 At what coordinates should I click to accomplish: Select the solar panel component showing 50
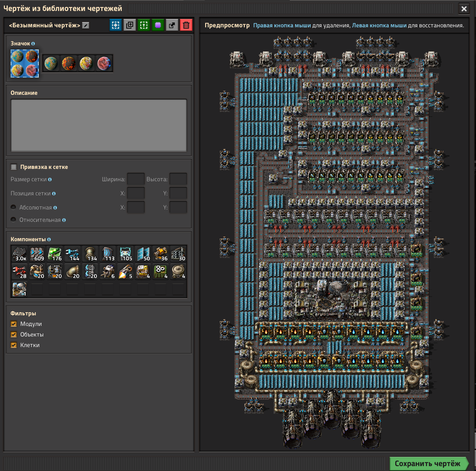click(143, 254)
